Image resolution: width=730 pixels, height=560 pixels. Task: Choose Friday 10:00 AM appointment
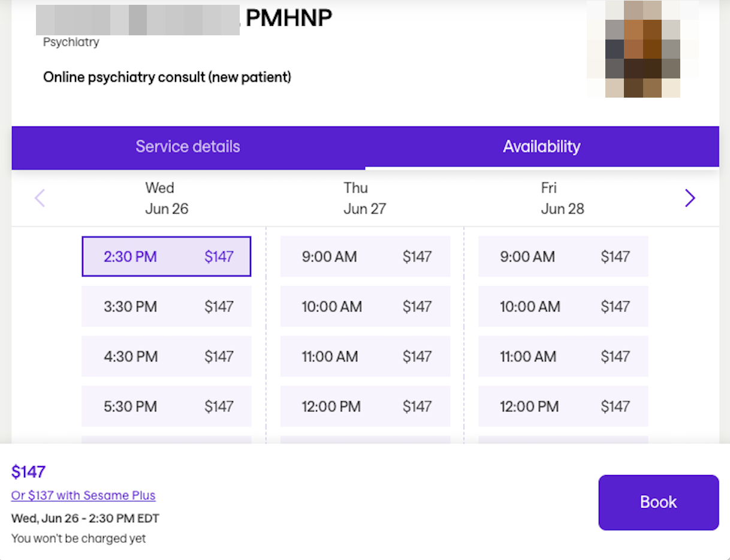click(x=563, y=307)
